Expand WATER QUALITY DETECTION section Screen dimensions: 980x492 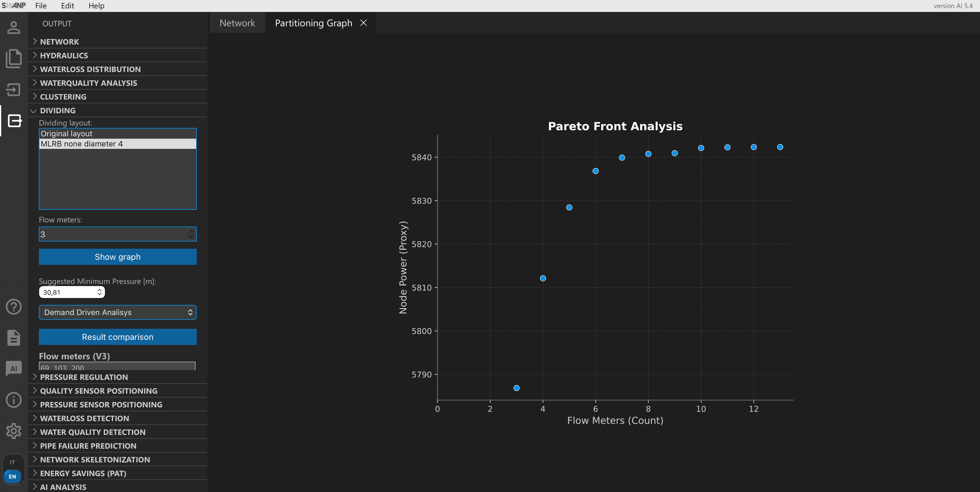click(118, 432)
